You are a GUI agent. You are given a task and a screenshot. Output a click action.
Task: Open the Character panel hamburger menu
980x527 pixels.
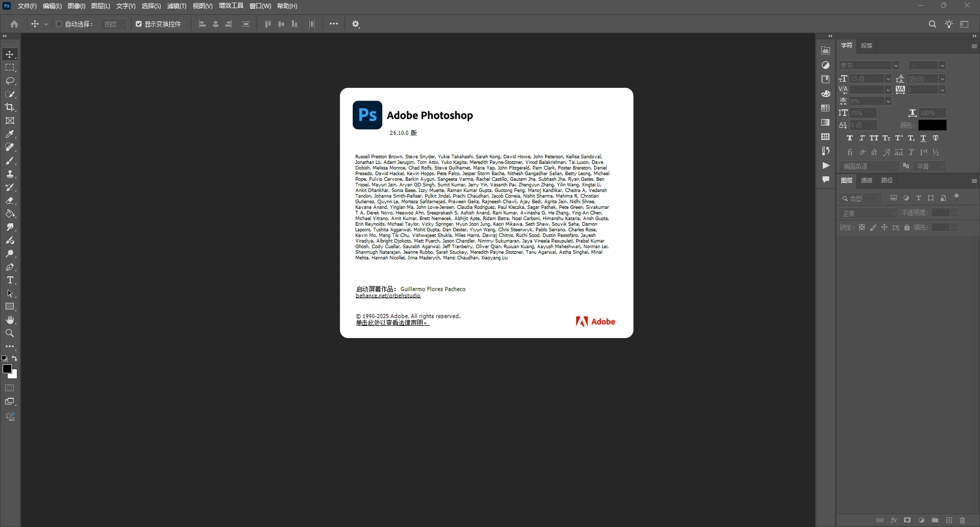click(x=974, y=46)
